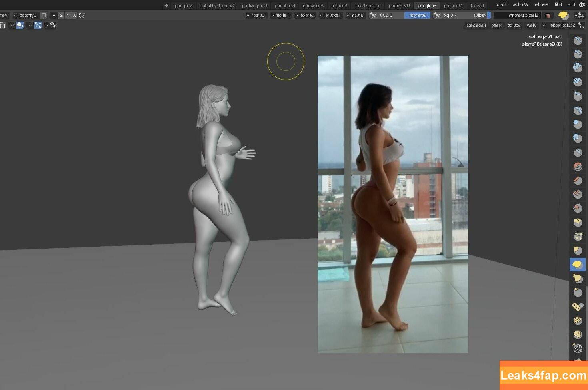The width and height of the screenshot is (588, 390).
Task: Open the File menu
Action: tap(571, 5)
